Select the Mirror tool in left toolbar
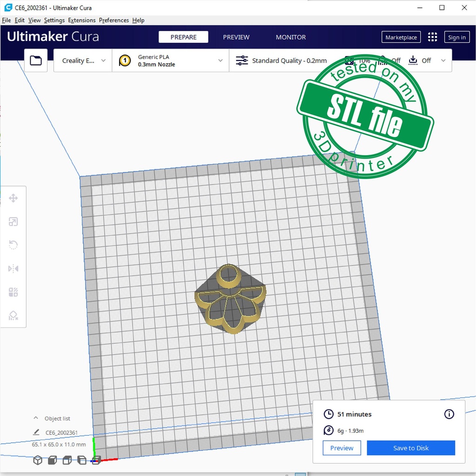The width and height of the screenshot is (476, 476). 13,269
